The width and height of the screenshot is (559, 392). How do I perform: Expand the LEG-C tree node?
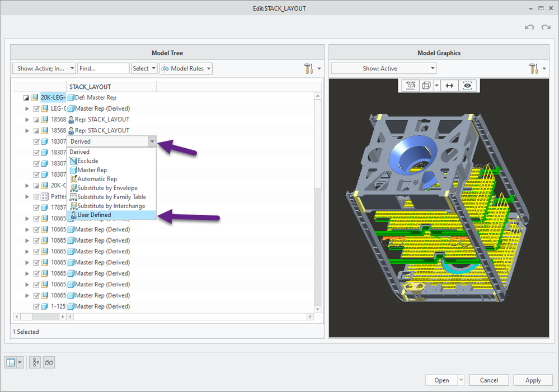point(27,108)
